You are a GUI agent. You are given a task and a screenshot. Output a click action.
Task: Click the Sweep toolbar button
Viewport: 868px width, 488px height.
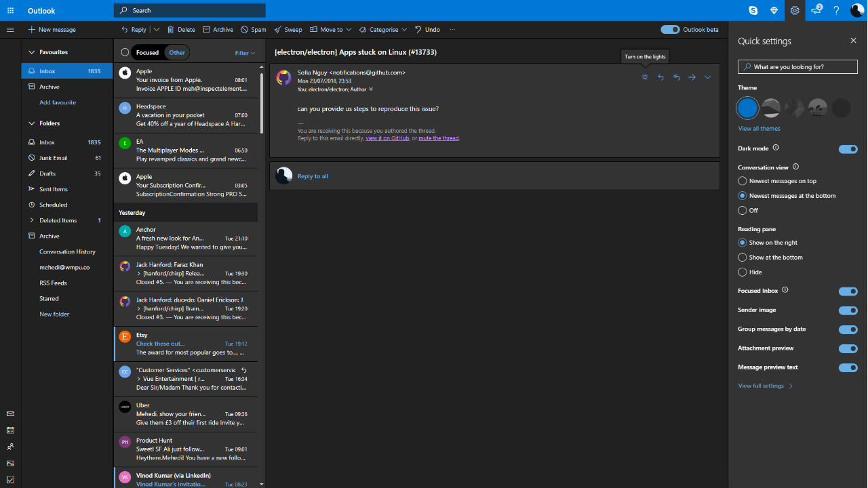pos(288,30)
